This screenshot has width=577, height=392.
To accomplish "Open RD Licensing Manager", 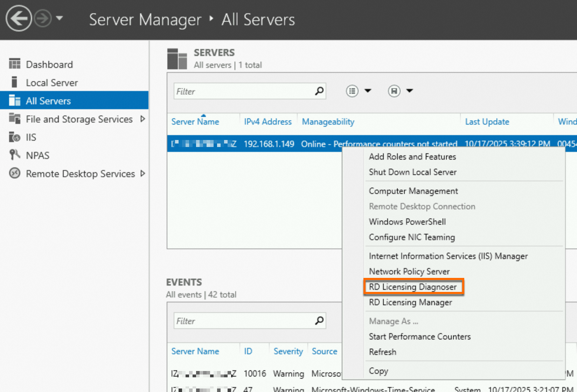I will pyautogui.click(x=410, y=302).
